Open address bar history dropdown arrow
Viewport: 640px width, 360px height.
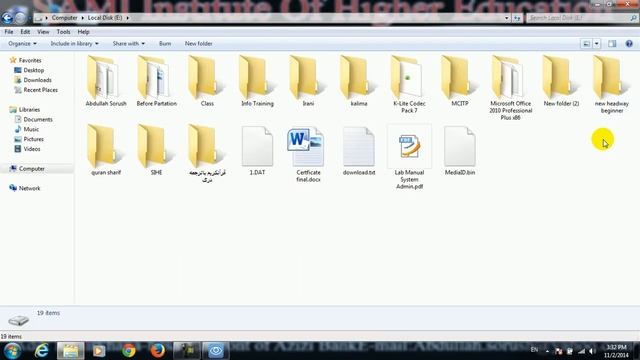(507, 18)
